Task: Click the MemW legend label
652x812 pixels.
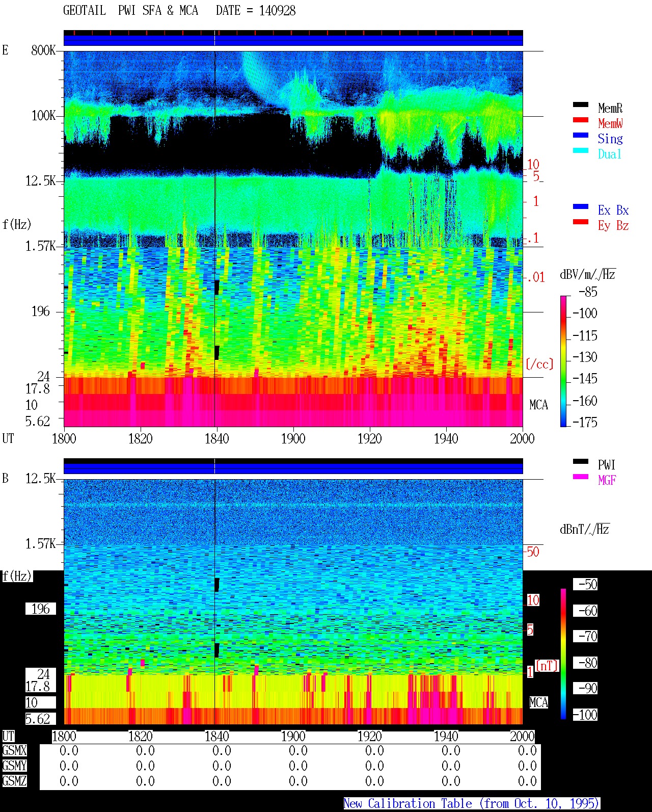Action: click(610, 123)
